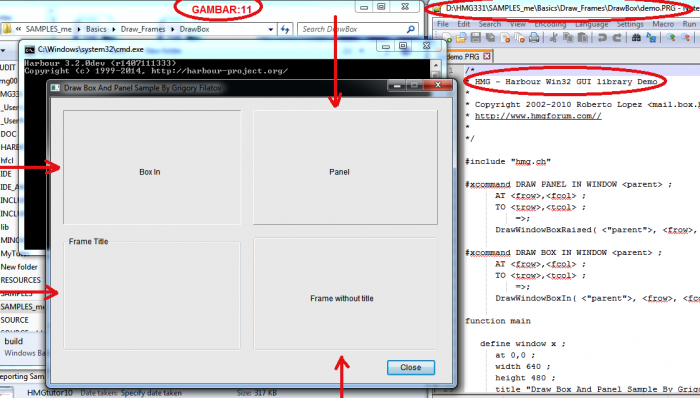700x398 pixels.
Task: Click the Paste icon in Notepad++ toolbar
Action: [583, 38]
